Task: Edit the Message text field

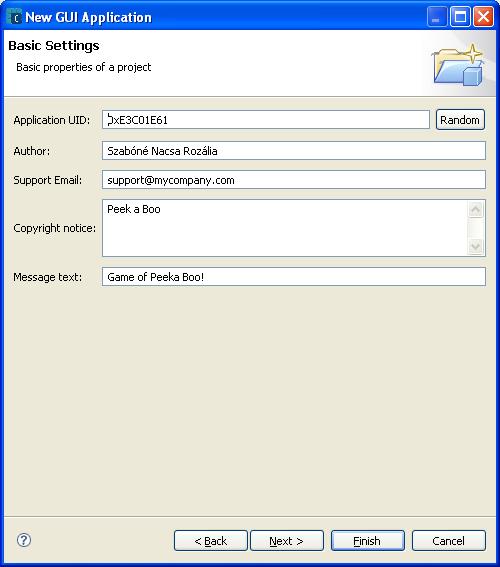Action: coord(294,277)
